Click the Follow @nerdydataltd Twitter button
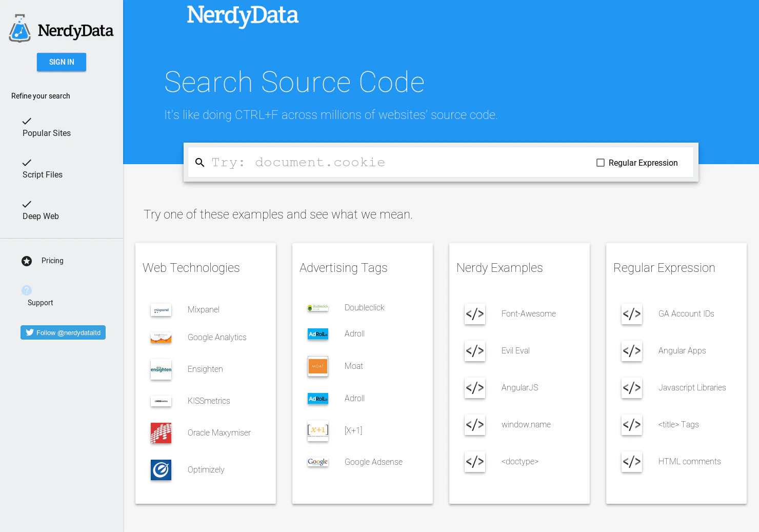Screen dimensions: 759x532 coord(63,332)
